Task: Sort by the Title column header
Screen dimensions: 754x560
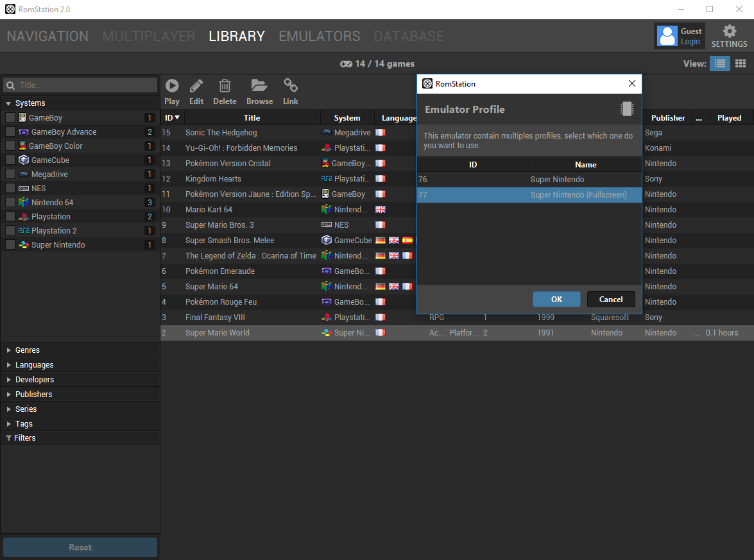Action: point(252,118)
